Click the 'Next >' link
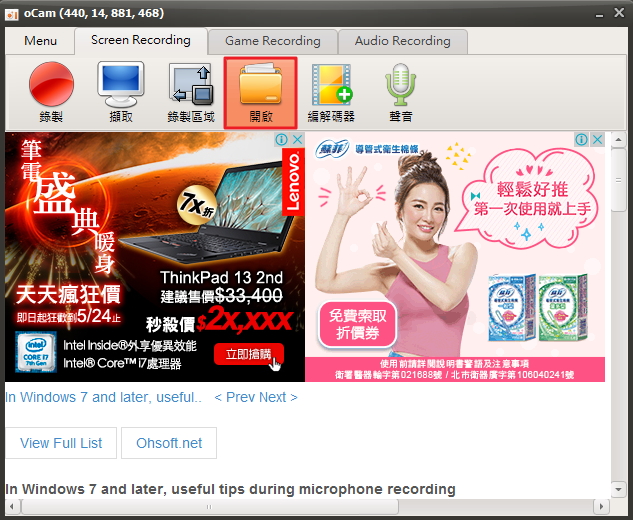Screen dimensions: 633x520 pyautogui.click(x=279, y=397)
